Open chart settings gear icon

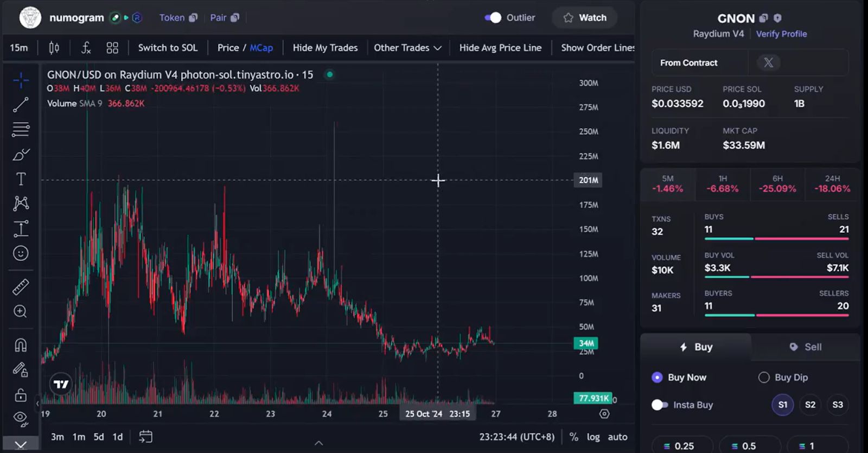[604, 414]
